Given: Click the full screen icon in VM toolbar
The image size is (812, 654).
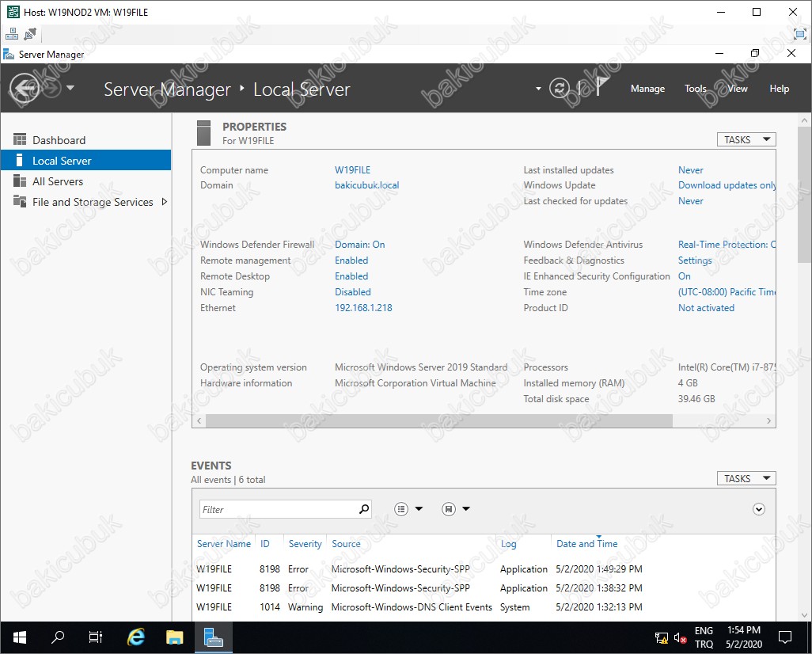Looking at the screenshot, I should click(799, 34).
